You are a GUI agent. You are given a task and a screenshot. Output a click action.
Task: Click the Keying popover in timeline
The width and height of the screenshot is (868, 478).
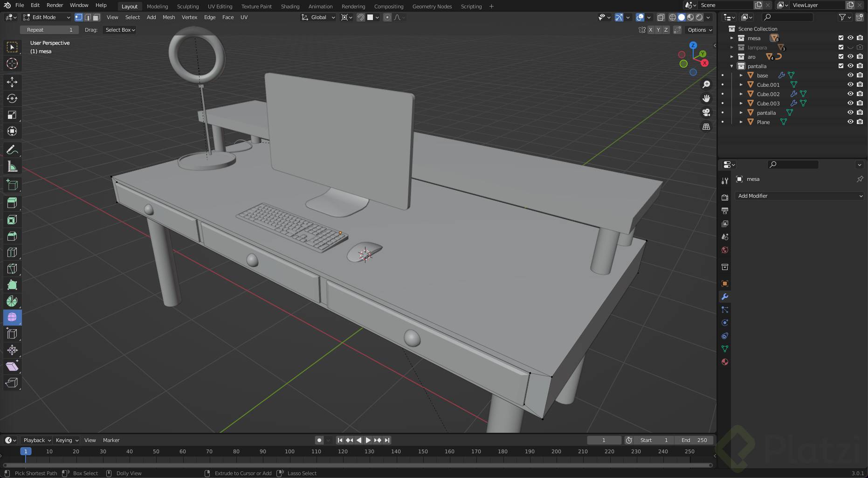click(67, 440)
